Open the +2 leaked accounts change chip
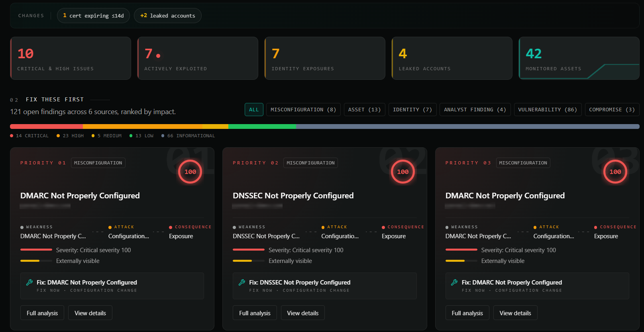This screenshot has height=332, width=644. coord(168,16)
